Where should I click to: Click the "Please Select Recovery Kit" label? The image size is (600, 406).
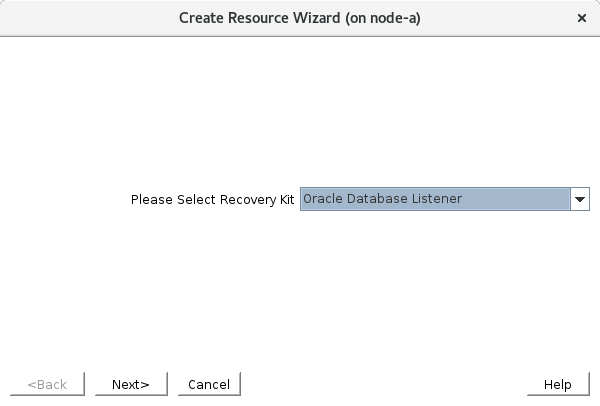(x=212, y=199)
